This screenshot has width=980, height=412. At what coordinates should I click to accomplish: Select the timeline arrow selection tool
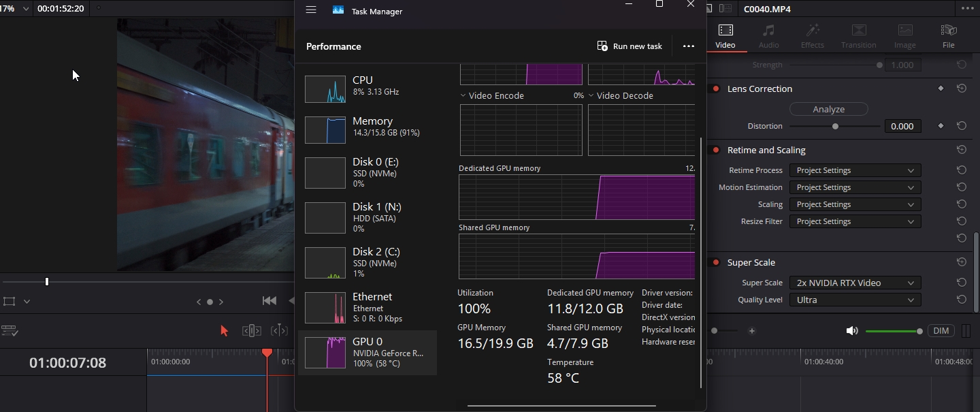click(x=224, y=331)
